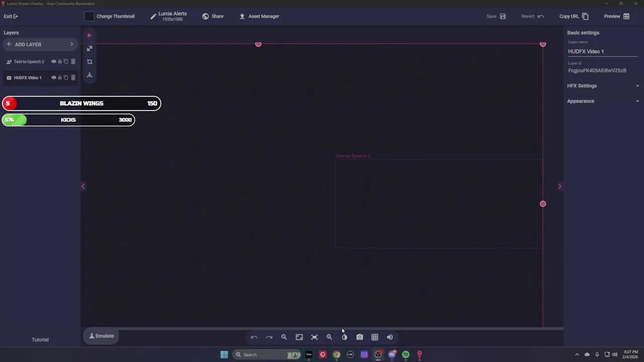Screen dimensions: 644x362
Task: Click the aspect ratio fit icon
Action: (299, 337)
